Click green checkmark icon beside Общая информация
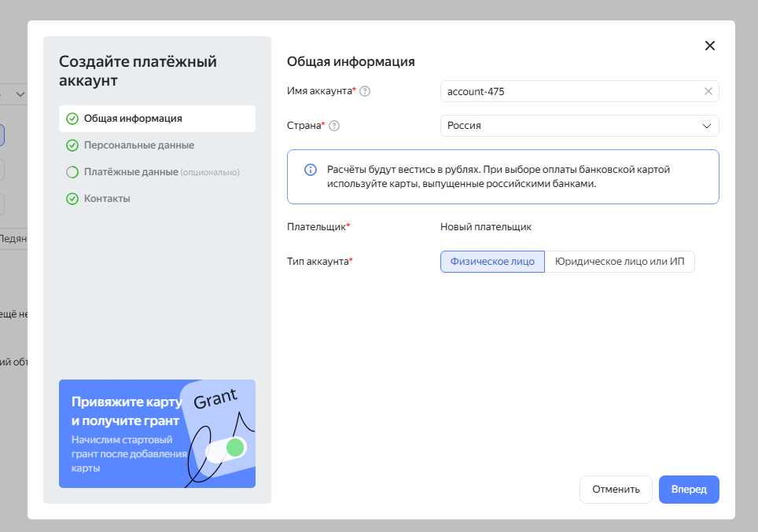The image size is (758, 532). point(72,119)
